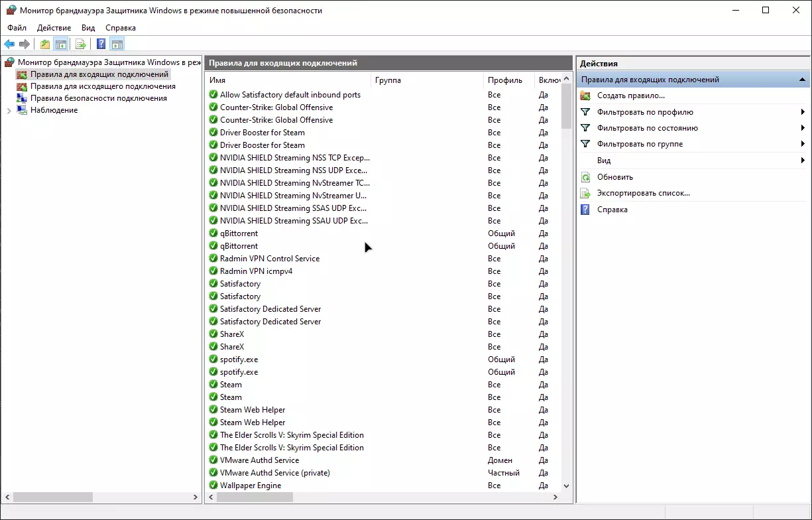The image size is (812, 520).
Task: Click the Экспортировать список icon
Action: pos(585,193)
